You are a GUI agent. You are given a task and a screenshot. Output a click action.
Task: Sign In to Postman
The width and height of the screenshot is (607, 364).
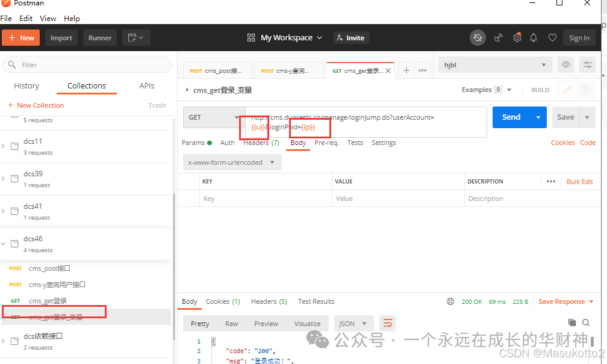pos(579,38)
